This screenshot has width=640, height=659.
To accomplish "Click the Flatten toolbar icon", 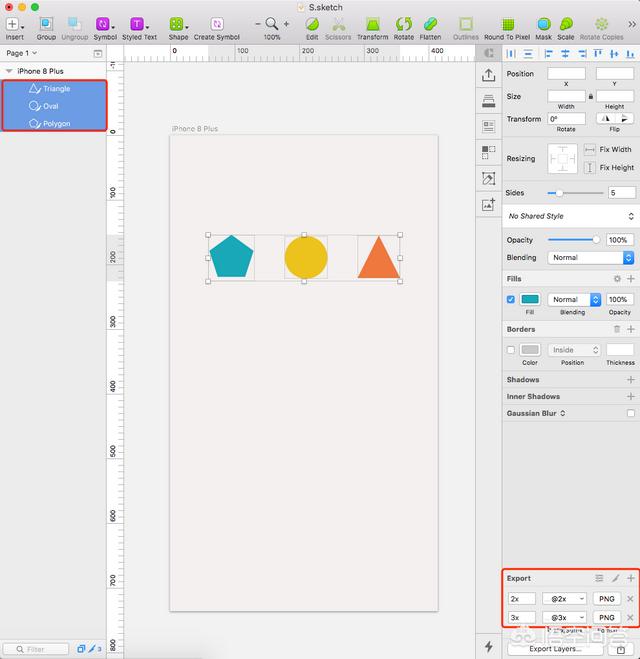I will (x=430, y=24).
